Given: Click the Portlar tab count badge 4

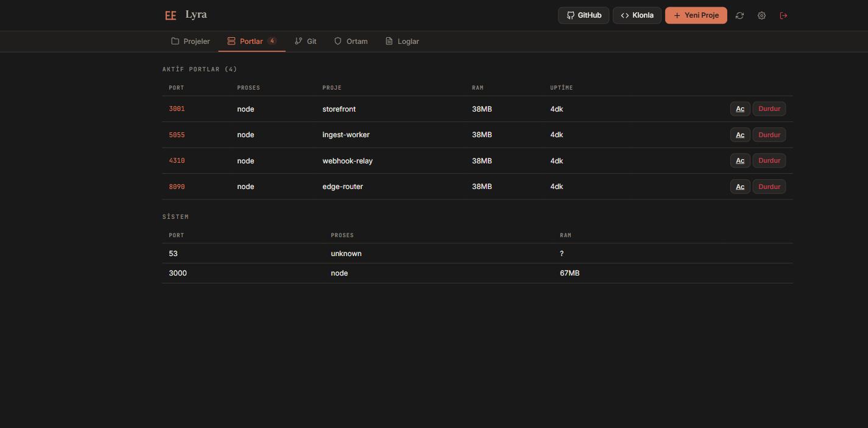Looking at the screenshot, I should point(272,41).
